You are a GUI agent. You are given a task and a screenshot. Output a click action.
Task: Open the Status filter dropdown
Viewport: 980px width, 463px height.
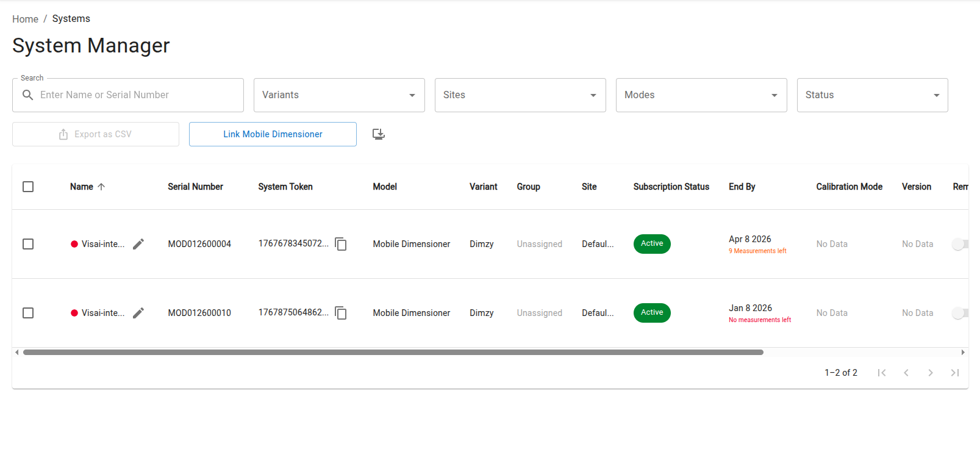872,95
